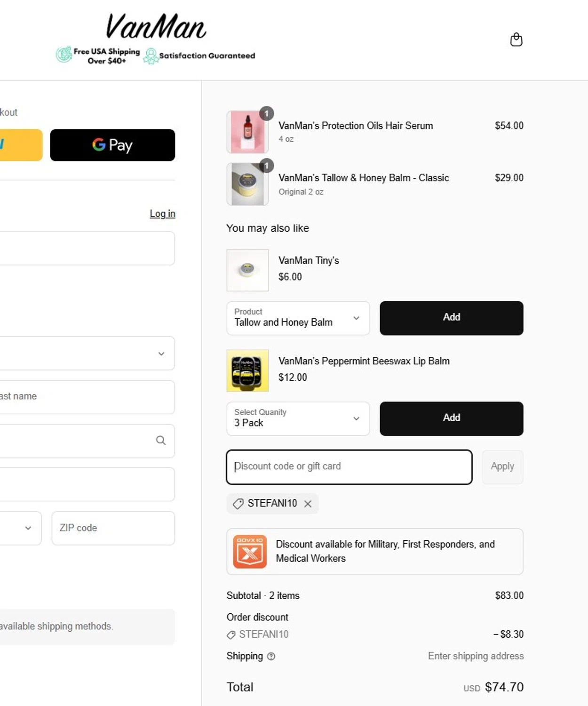Click the 'available shipping methods' notice
The height and width of the screenshot is (706, 588).
point(87,626)
